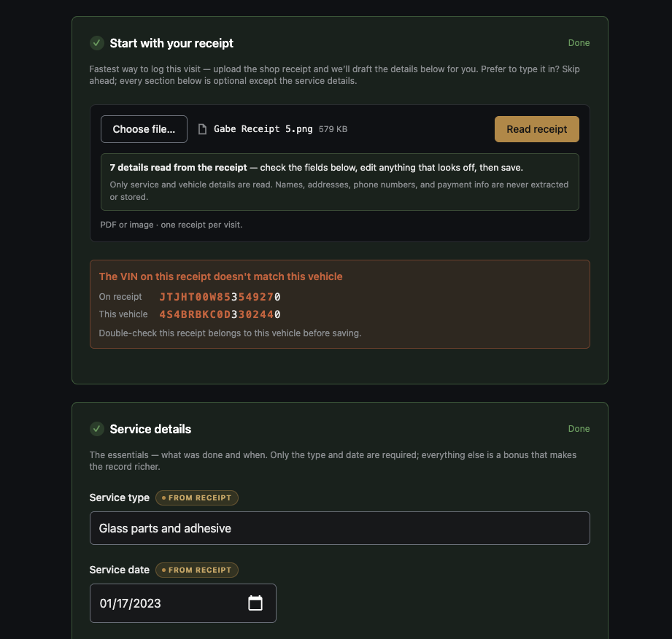Screen dimensions: 672x639
Task: Click the VIN mismatch warning heading
Action: (x=220, y=276)
